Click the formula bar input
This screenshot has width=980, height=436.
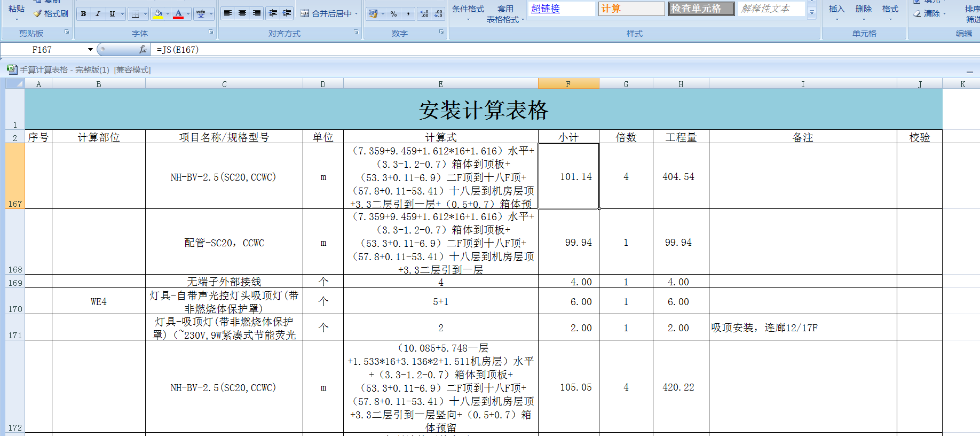[566, 50]
